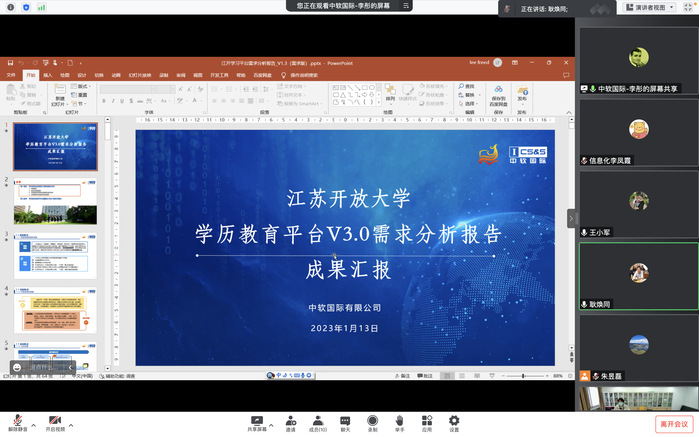Select slide 4 thumbnail with orange boxes

coord(55,310)
